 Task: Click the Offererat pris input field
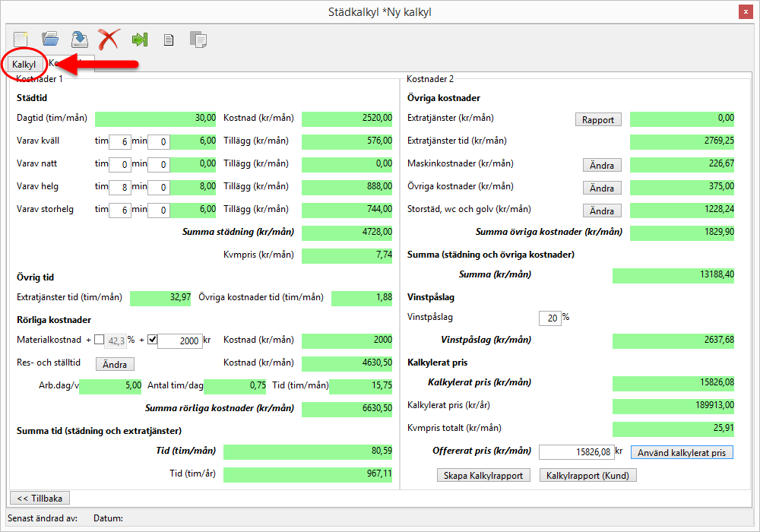click(575, 452)
